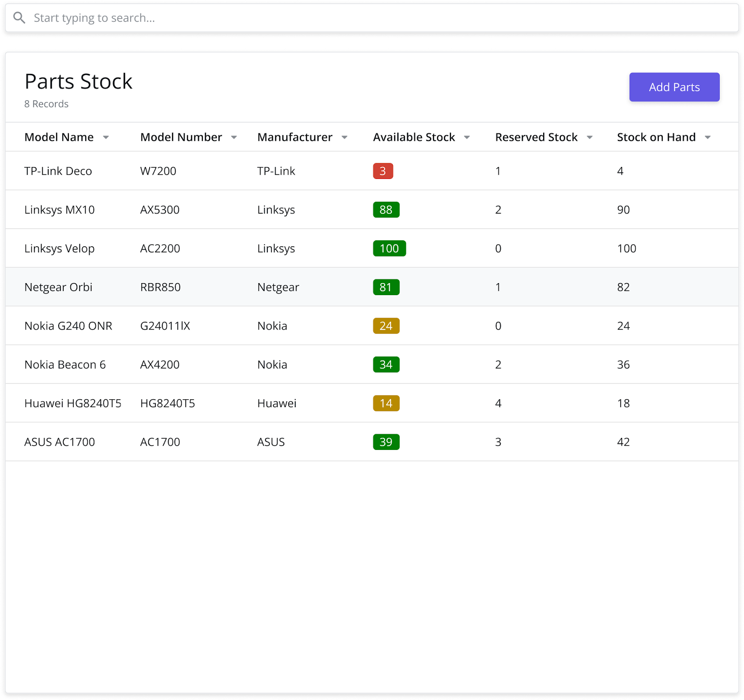
Task: Select Huawei HG8240T5 in Model Name column
Action: (x=73, y=403)
